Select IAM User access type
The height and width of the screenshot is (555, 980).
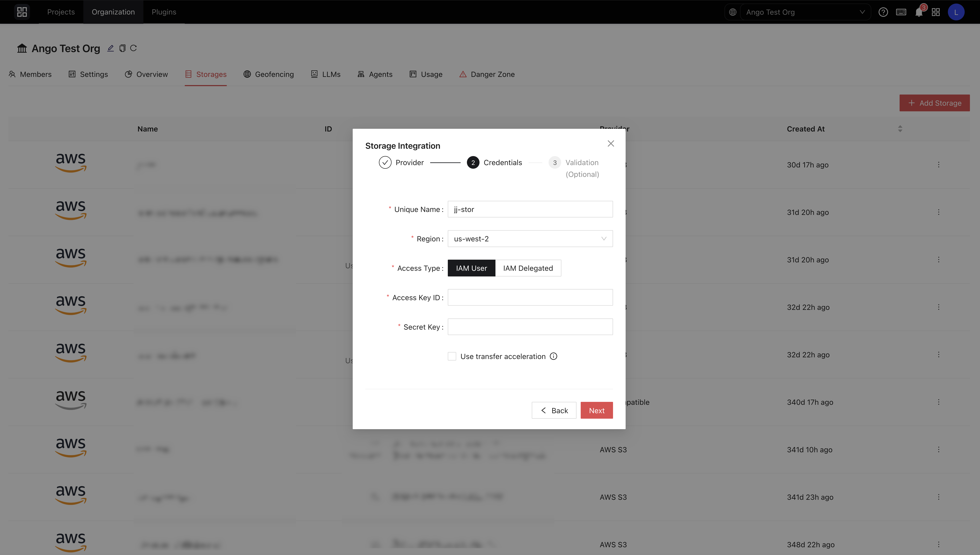(x=471, y=268)
